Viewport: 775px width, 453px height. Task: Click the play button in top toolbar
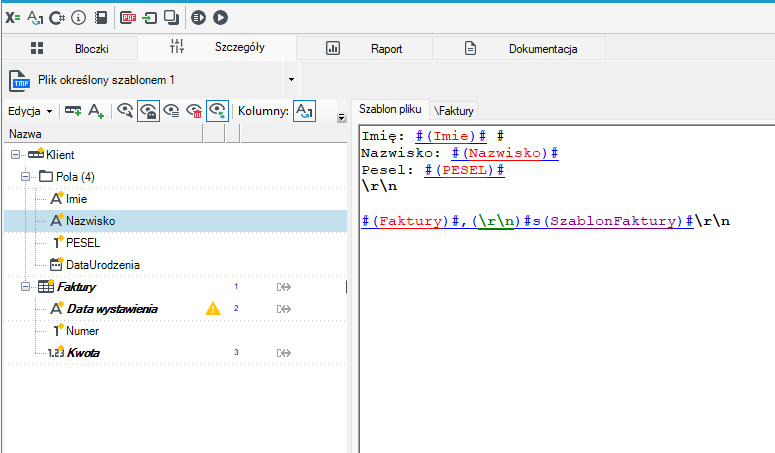[x=220, y=18]
